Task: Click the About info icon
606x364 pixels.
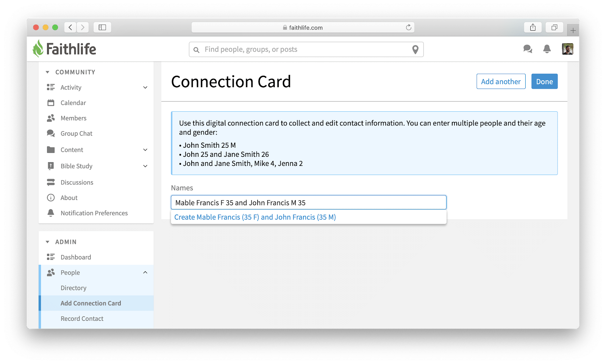Action: pos(51,198)
